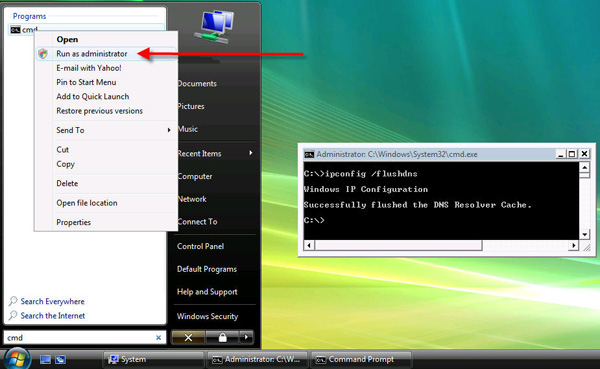The image size is (600, 369).
Task: Click the magnifier icon beside Search Everywhere
Action: pos(13,301)
